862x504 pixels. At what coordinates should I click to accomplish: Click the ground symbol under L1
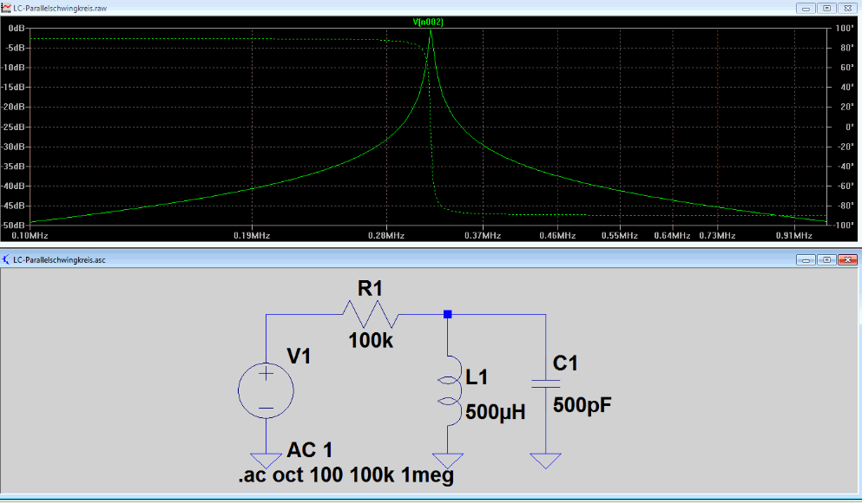(448, 461)
